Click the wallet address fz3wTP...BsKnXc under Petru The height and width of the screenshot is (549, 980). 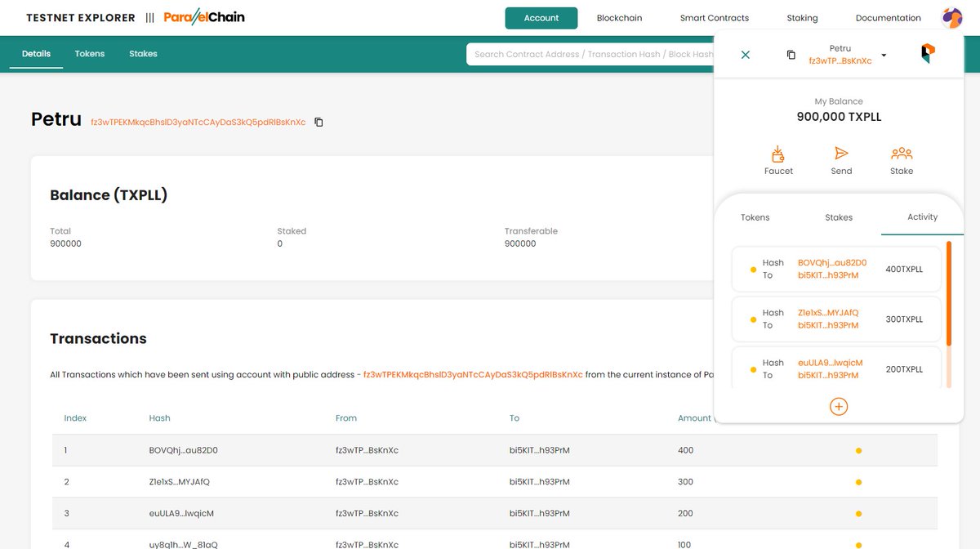(x=840, y=61)
